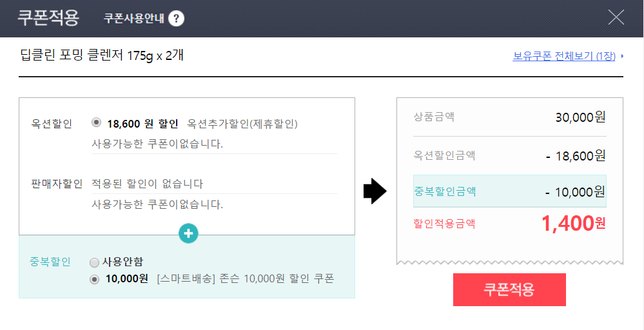This screenshot has height=330, width=644.
Task: Click the teal plus circle icon
Action: click(x=188, y=234)
